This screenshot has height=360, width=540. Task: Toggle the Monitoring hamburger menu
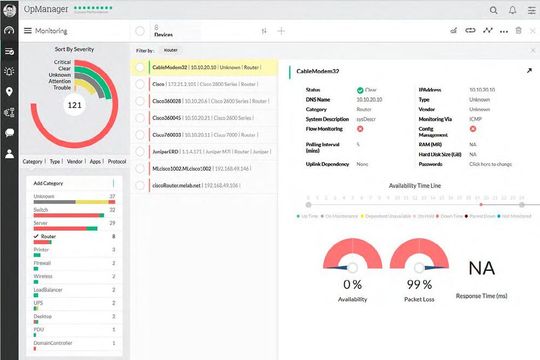click(x=28, y=31)
